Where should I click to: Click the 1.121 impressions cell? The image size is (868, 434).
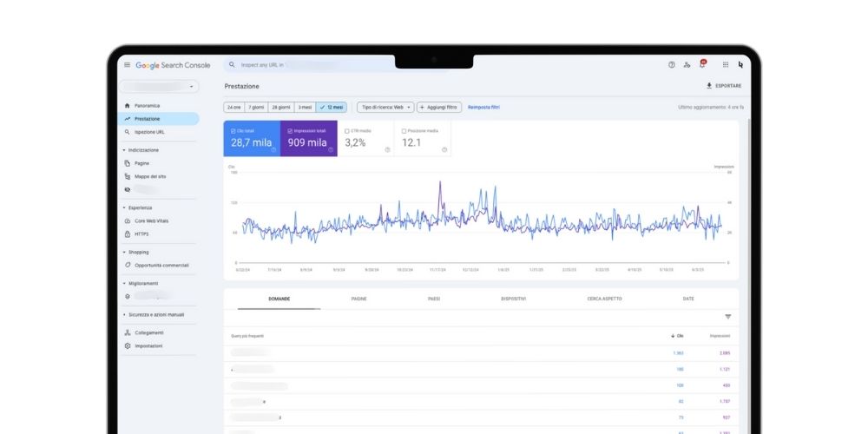(x=725, y=369)
